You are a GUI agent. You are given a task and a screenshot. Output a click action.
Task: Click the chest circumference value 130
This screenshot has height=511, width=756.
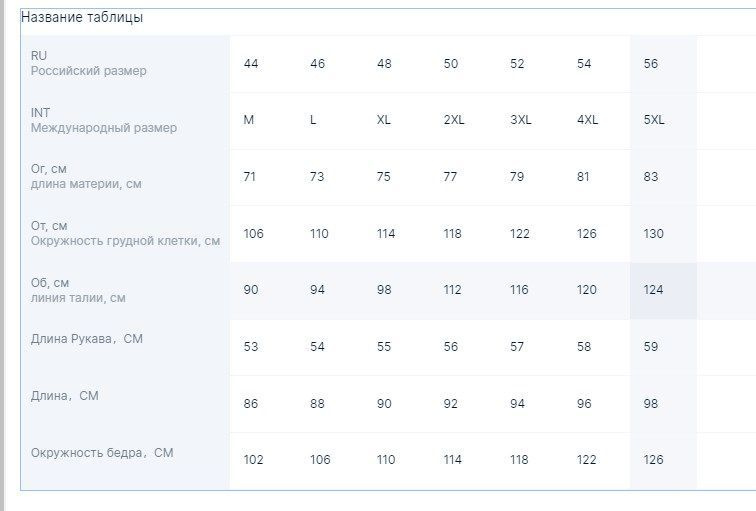(x=663, y=234)
